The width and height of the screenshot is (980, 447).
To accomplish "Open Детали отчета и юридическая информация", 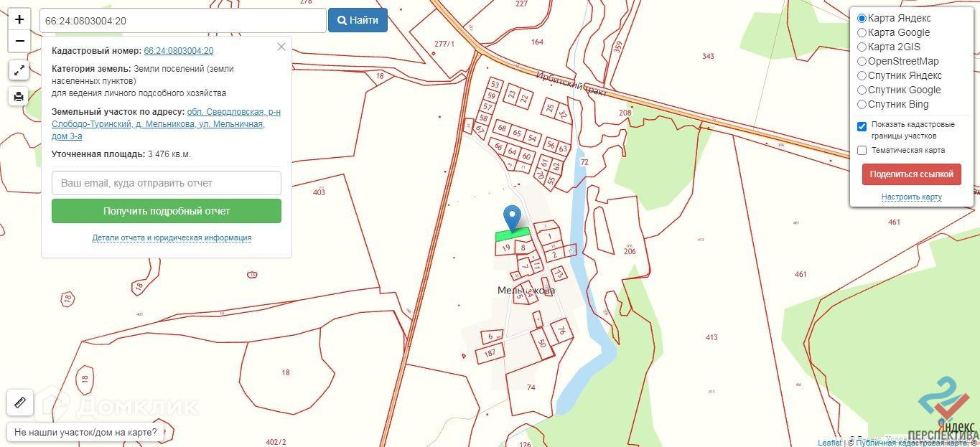I will click(x=172, y=238).
